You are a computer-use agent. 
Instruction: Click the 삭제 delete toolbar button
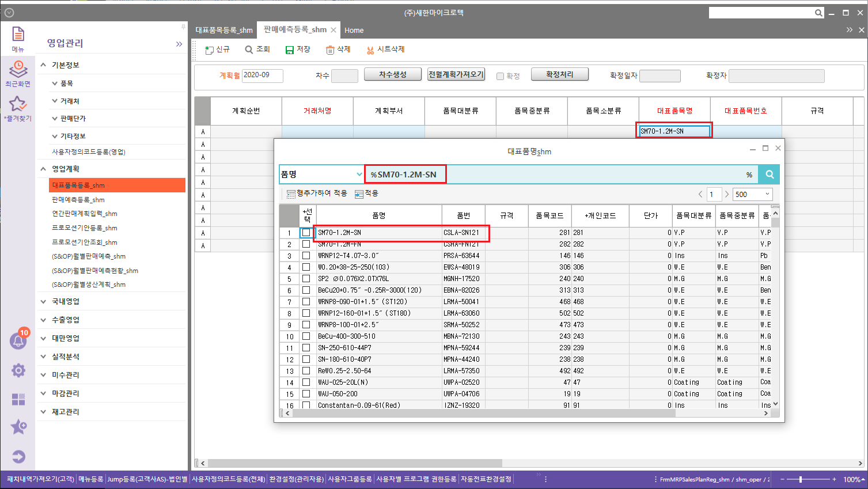click(x=338, y=50)
